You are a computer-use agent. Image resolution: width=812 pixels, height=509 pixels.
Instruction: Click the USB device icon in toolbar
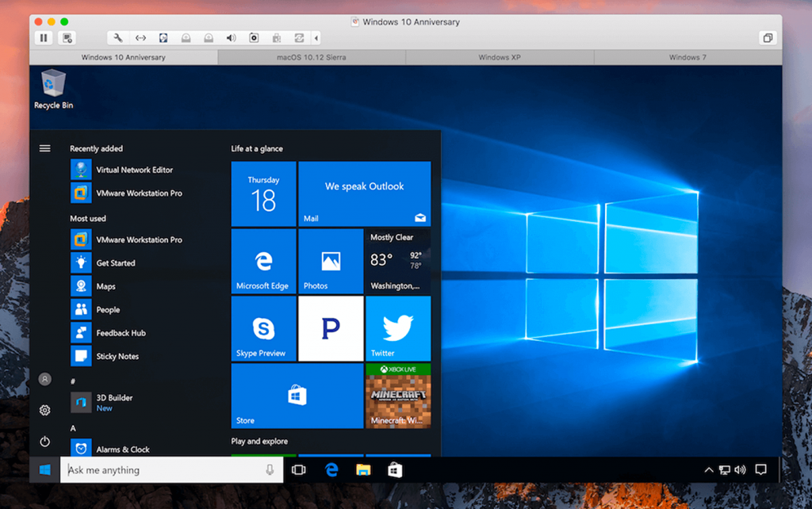pyautogui.click(x=277, y=38)
